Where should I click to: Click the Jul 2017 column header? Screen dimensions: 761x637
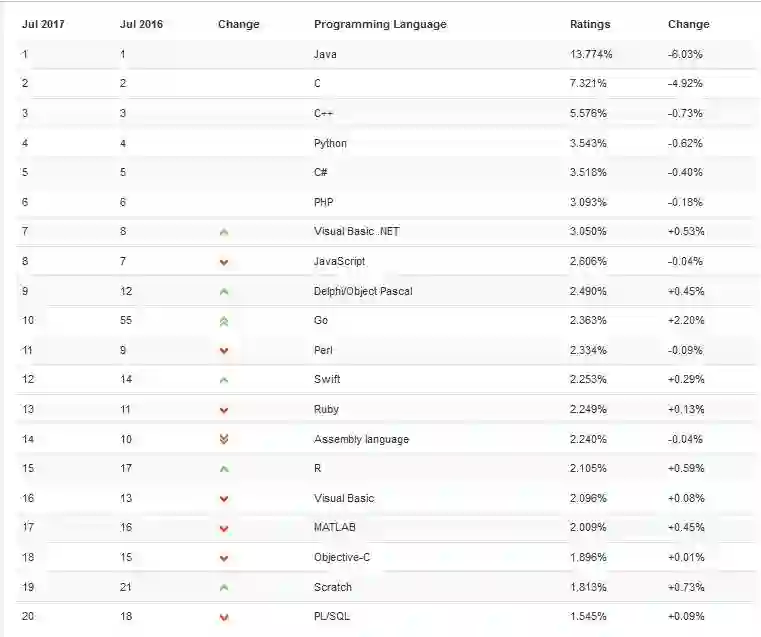coord(43,24)
